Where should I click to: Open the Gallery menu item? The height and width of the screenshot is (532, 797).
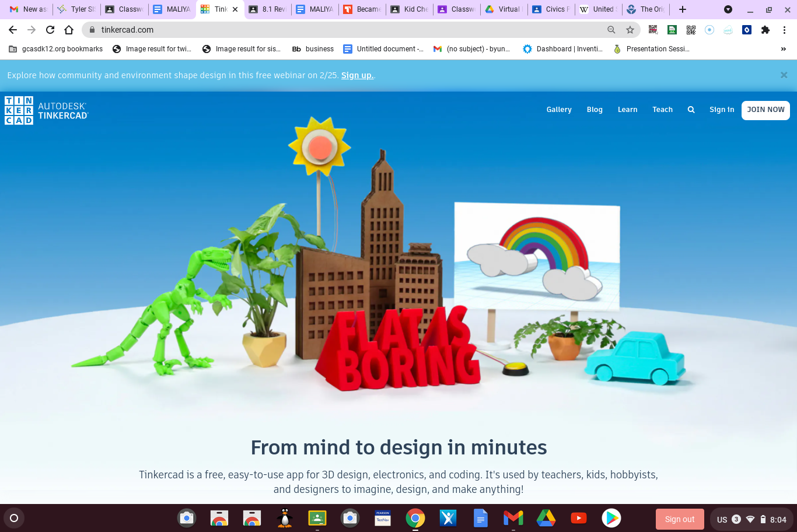click(x=559, y=110)
